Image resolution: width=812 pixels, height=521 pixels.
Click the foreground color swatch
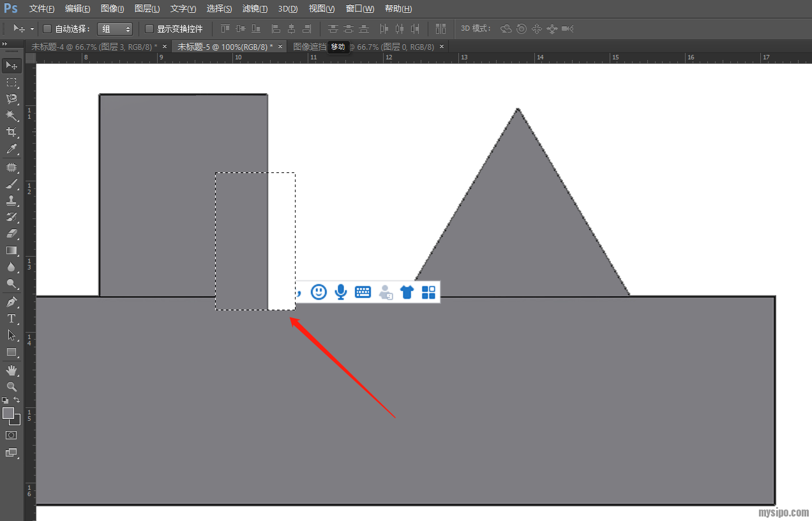tap(8, 413)
